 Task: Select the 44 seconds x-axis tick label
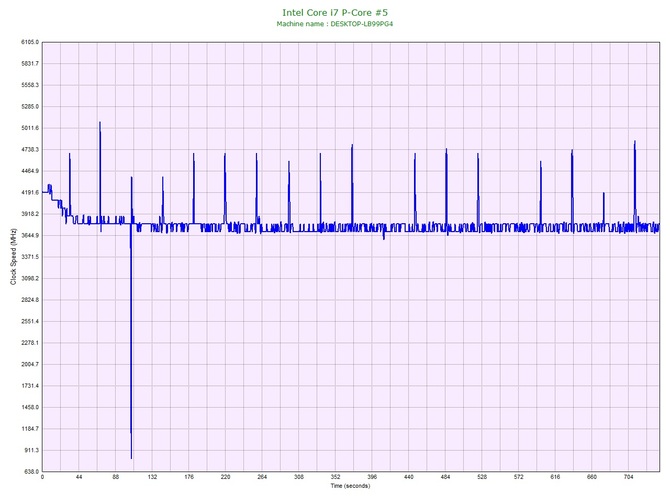click(79, 477)
